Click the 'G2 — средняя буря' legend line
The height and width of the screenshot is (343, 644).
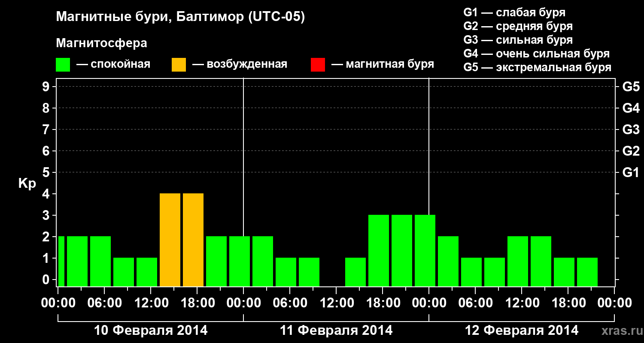click(518, 26)
